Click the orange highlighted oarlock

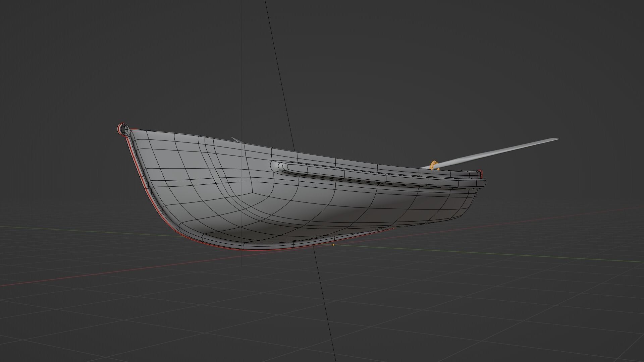pyautogui.click(x=434, y=165)
